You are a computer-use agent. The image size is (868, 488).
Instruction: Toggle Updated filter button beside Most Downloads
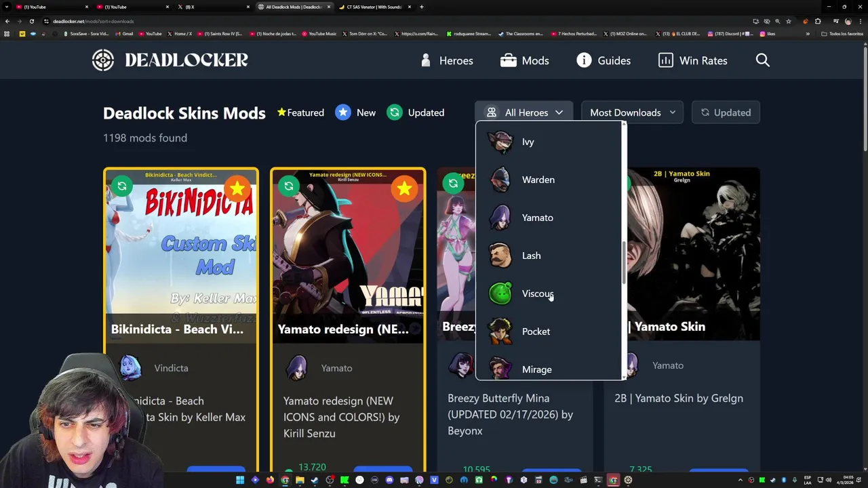pyautogui.click(x=726, y=113)
